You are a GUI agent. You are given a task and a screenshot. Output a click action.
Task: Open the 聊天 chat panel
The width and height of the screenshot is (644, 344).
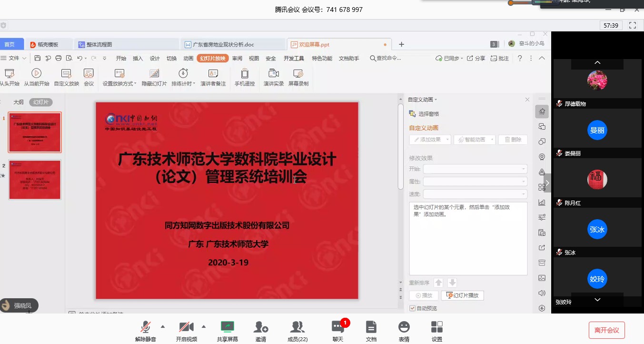[x=338, y=327]
